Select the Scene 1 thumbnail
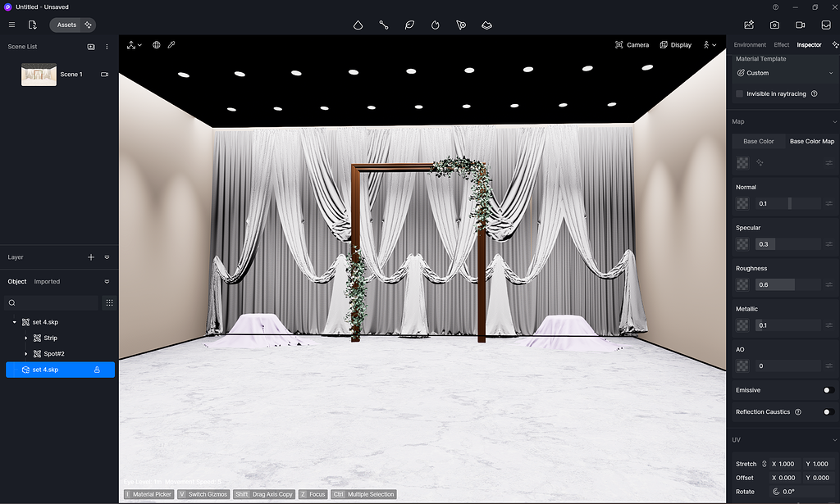 click(x=39, y=75)
